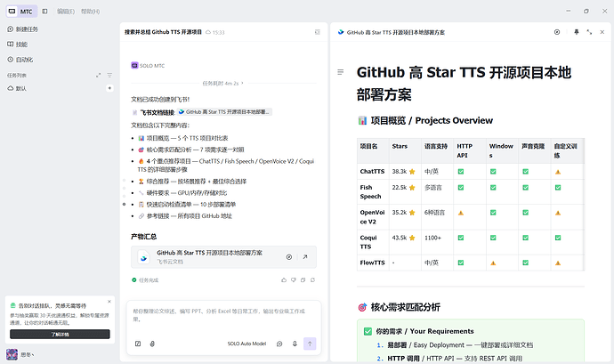Click the ChatTTS cell in the table
Viewport: 614px width, 364px height.
[x=372, y=171]
